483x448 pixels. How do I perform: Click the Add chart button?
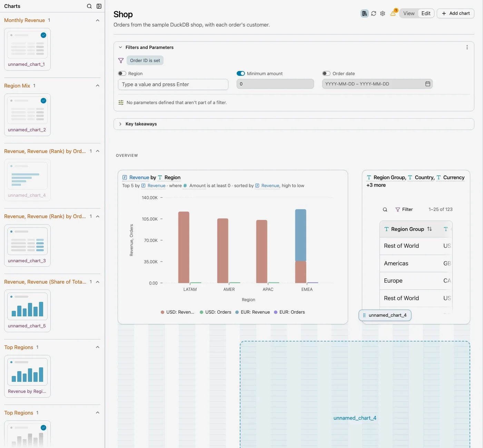click(455, 13)
